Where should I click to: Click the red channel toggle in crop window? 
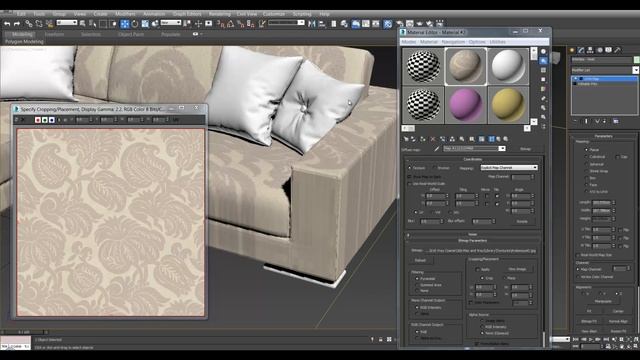click(38, 120)
